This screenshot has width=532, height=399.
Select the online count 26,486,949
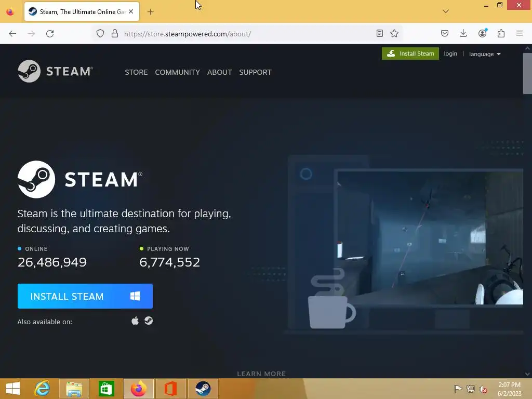tap(52, 262)
